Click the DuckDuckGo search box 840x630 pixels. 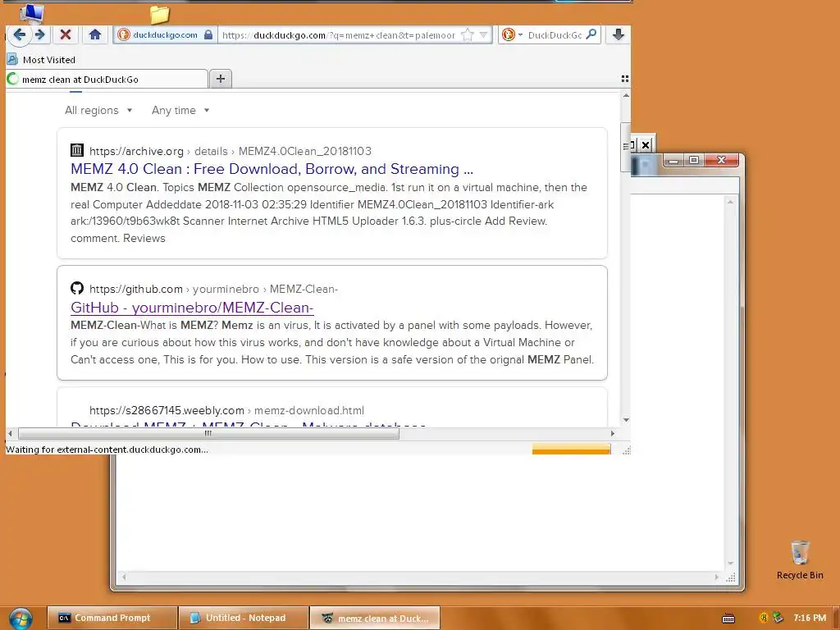(554, 35)
